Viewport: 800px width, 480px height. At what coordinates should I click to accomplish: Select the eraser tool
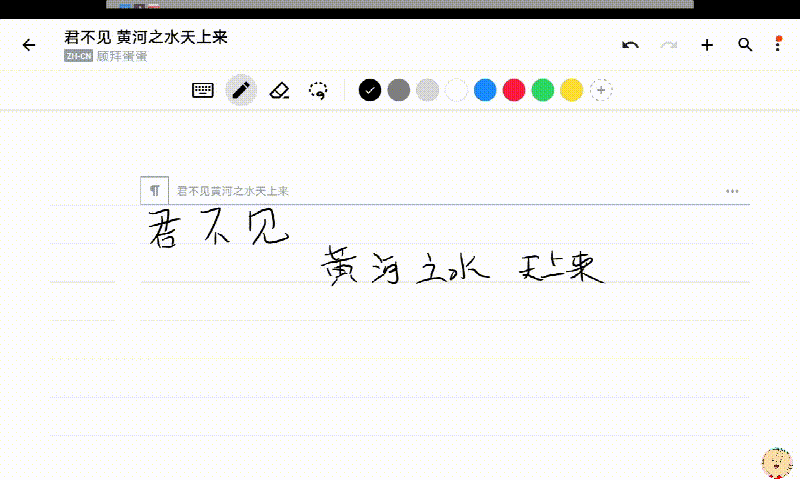279,91
